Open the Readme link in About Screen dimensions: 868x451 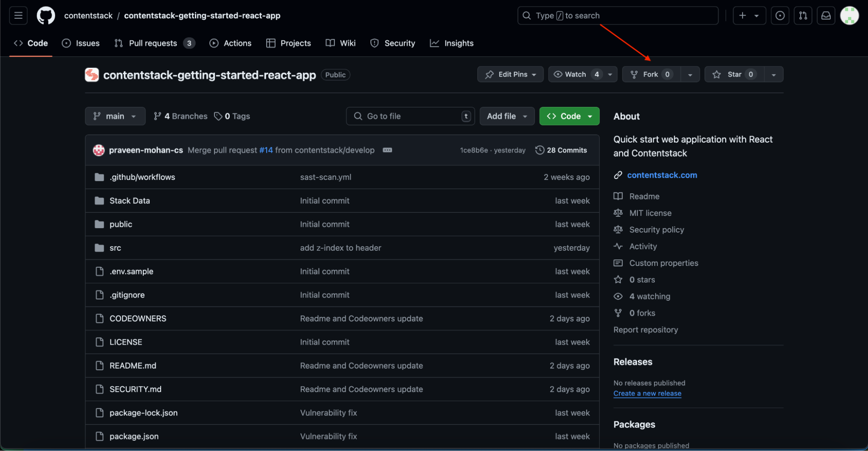click(644, 196)
